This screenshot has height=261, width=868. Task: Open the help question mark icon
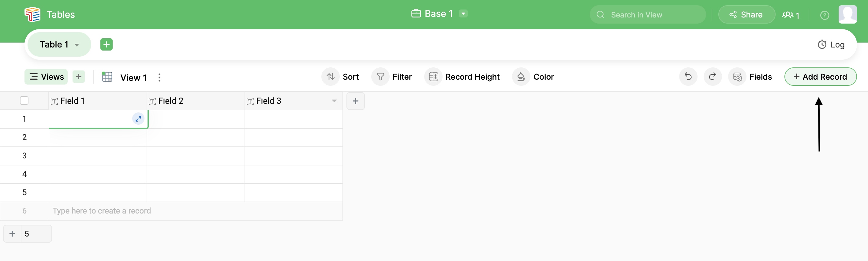click(824, 15)
